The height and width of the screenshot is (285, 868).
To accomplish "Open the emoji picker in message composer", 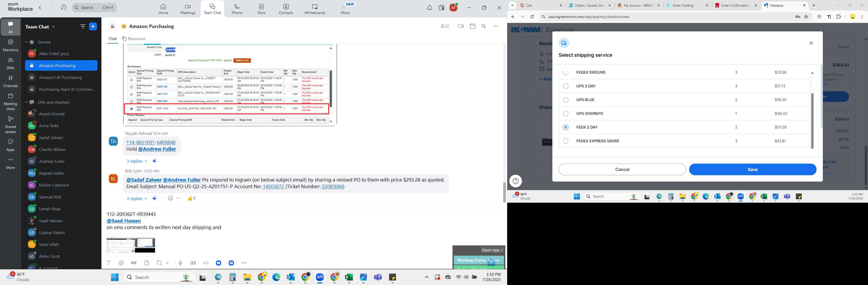I will [121, 263].
